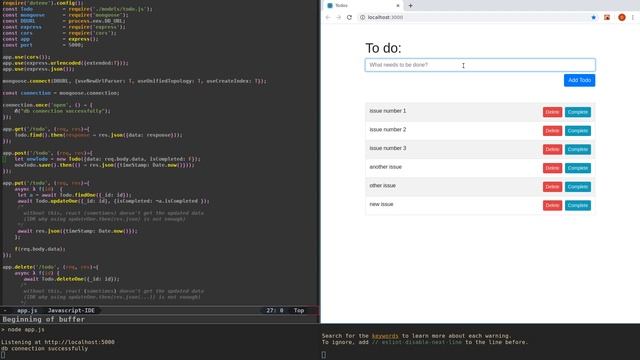Delete 'other issue'
640x360 pixels.
tap(552, 187)
